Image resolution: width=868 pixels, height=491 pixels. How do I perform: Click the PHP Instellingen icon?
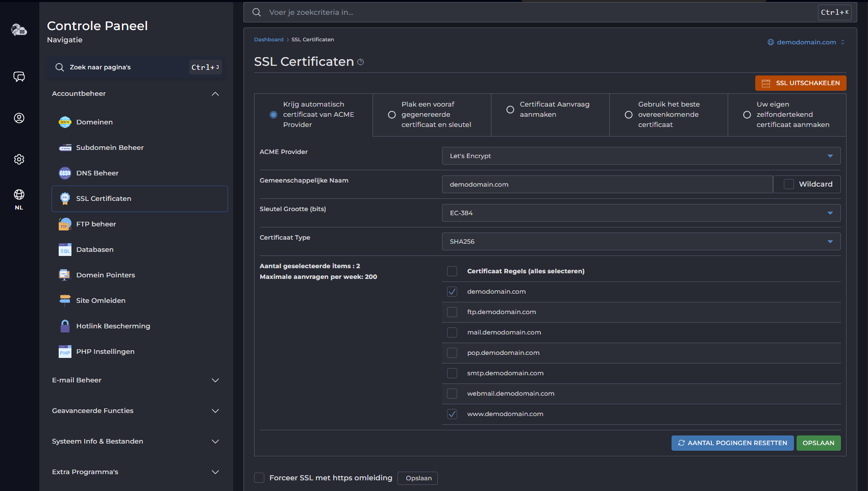pos(65,351)
